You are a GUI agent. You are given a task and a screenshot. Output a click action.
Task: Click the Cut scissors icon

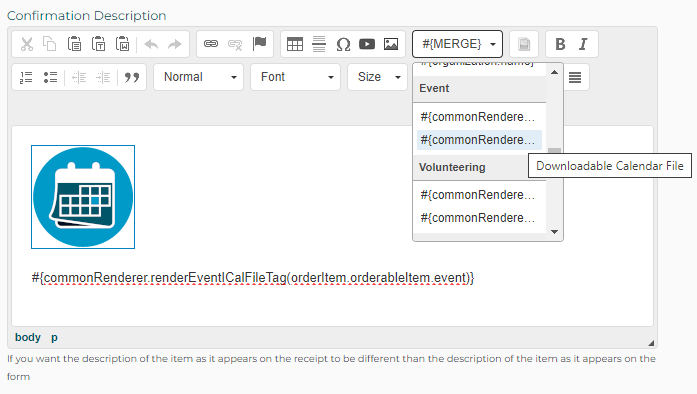pyautogui.click(x=27, y=44)
